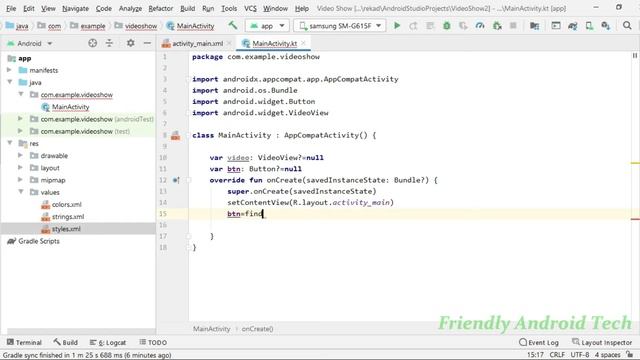Open the Terminal tool window
This screenshot has height=360, width=640.
pos(24,342)
